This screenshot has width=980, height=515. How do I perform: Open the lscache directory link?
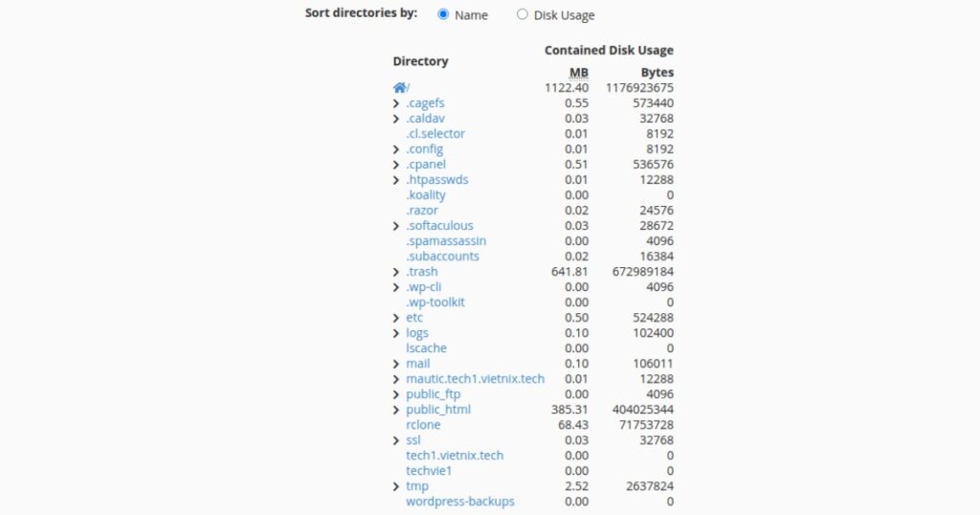(426, 348)
